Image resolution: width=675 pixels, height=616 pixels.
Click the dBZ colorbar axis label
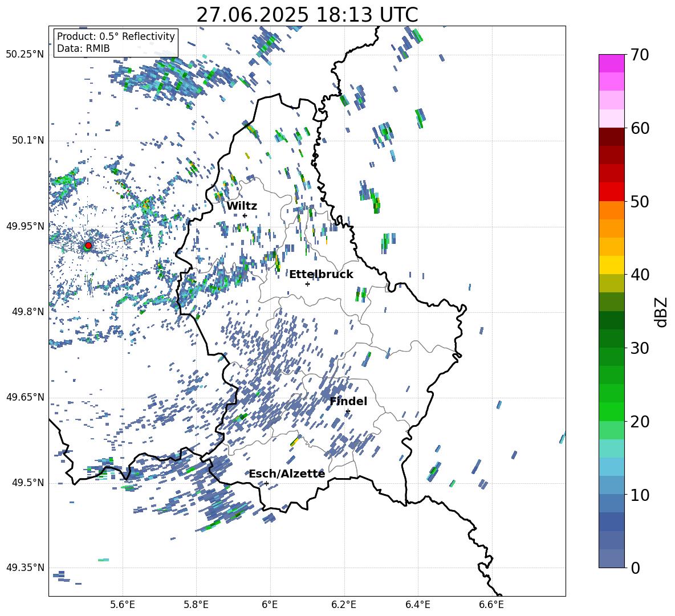click(662, 312)
